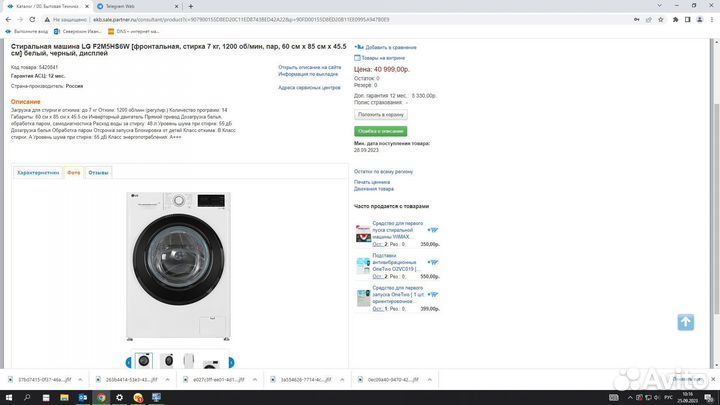This screenshot has height=405, width=720.
Task: Click the share page icon in address bar
Action: pos(648,20)
